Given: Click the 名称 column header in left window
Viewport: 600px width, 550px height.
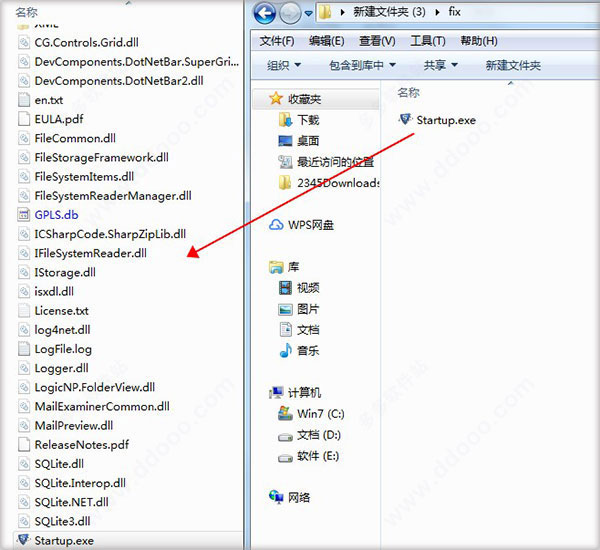Looking at the screenshot, I should click(x=26, y=12).
